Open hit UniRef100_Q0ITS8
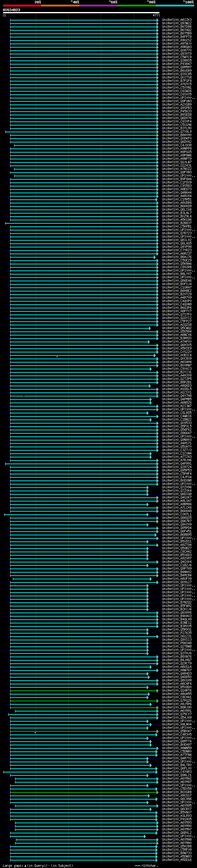The width and height of the screenshot is (197, 868). pos(176,78)
